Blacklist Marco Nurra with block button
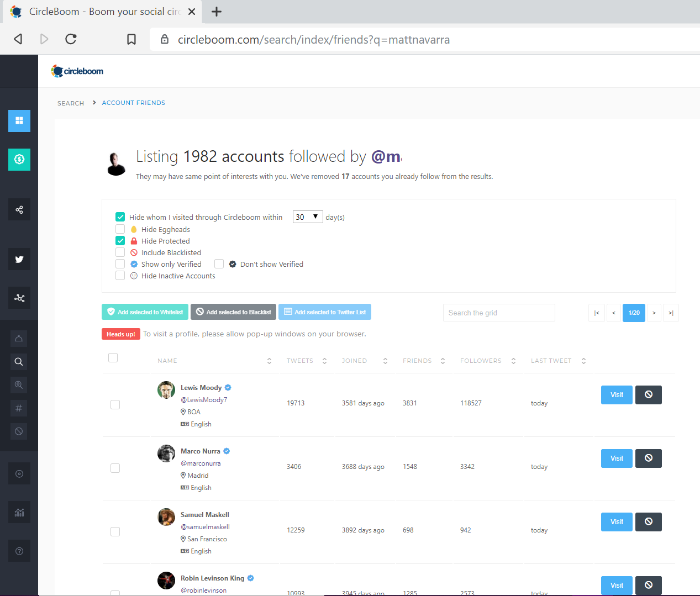The height and width of the screenshot is (596, 700). click(649, 458)
